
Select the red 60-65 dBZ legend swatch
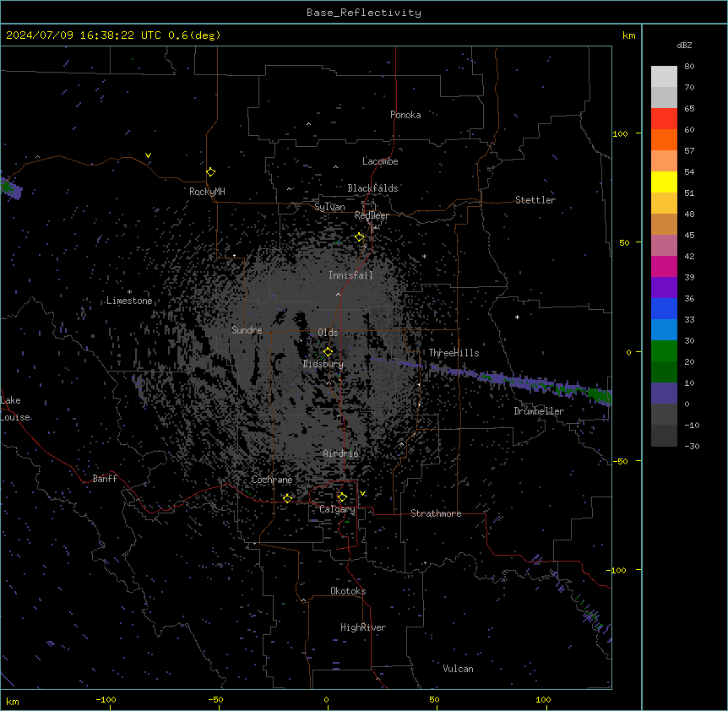(664, 119)
